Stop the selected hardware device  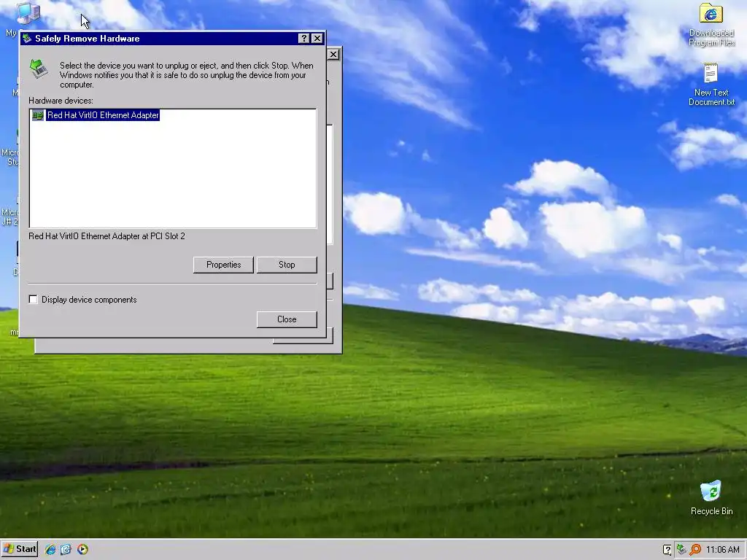[287, 265]
